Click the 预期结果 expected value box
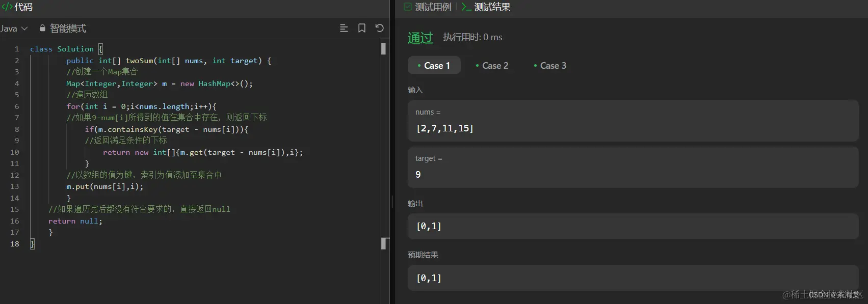This screenshot has width=868, height=304. 633,278
